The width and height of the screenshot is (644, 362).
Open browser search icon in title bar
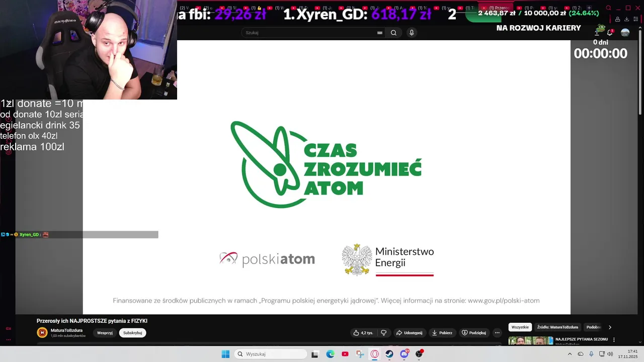(x=608, y=8)
